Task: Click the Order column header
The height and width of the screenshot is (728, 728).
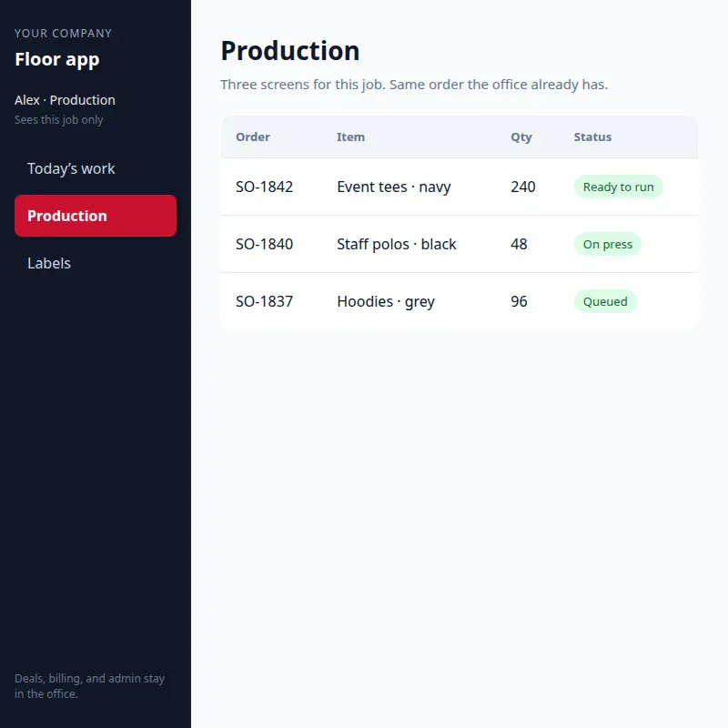Action: click(253, 137)
